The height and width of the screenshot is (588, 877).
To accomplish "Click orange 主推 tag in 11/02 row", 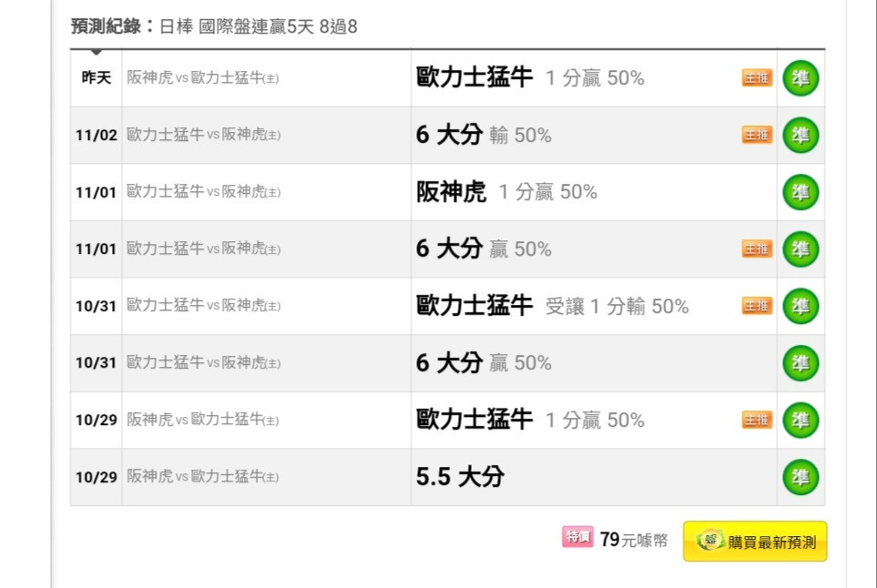I will (x=757, y=135).
